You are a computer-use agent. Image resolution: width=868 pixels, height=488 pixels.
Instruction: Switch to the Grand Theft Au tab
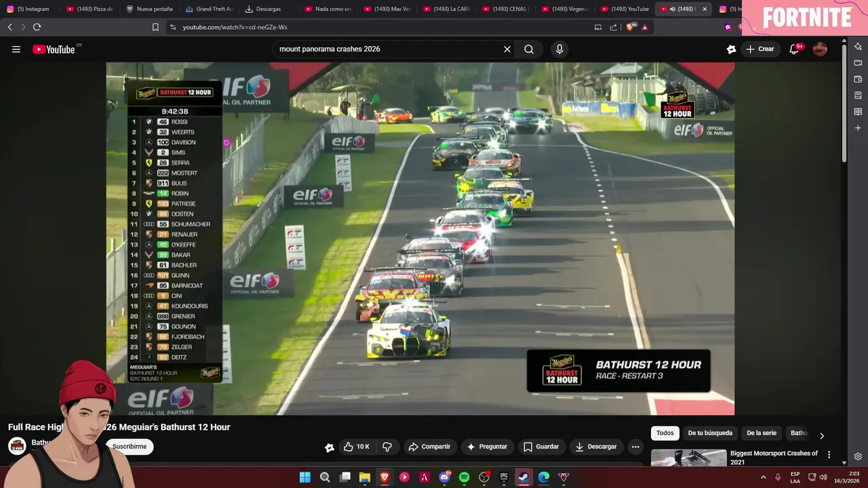tap(209, 9)
